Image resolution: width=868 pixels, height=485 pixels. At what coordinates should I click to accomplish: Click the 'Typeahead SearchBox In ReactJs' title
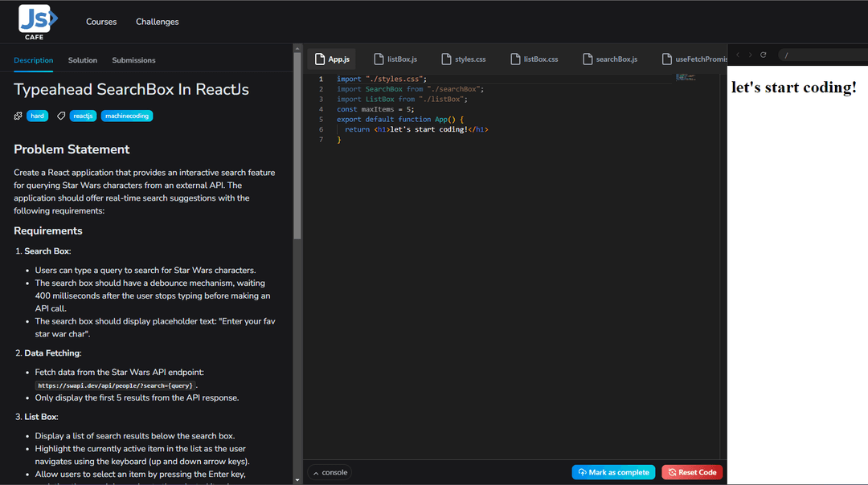[x=131, y=89]
